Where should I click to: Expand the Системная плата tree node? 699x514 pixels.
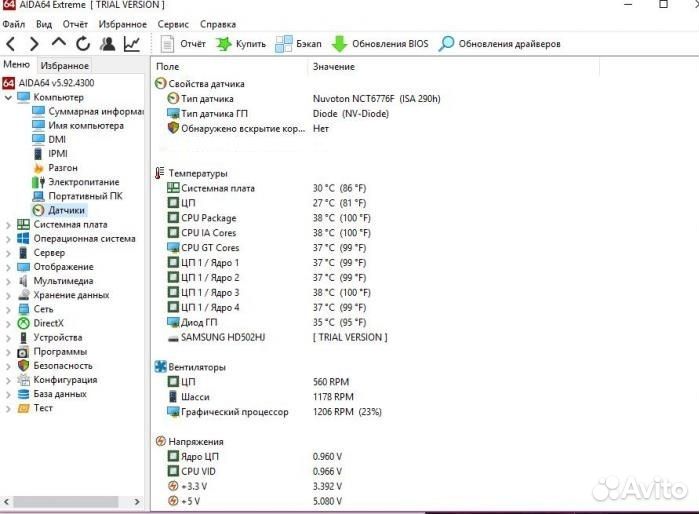[9, 225]
